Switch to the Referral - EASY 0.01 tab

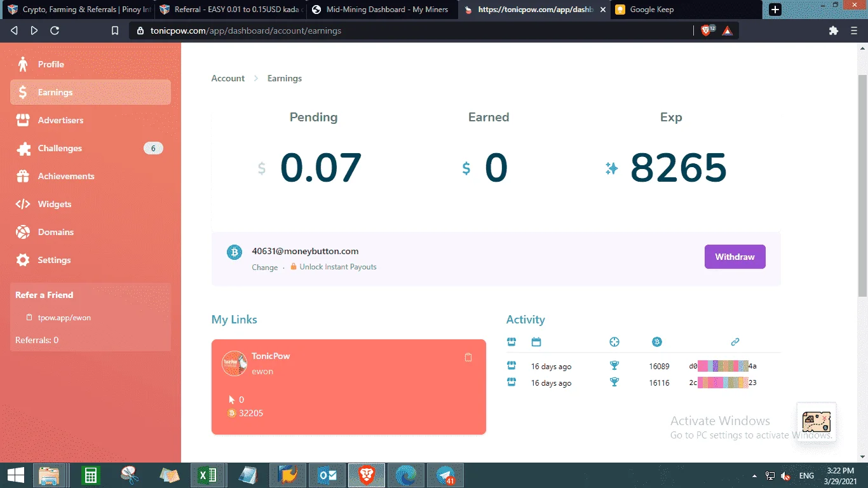230,10
